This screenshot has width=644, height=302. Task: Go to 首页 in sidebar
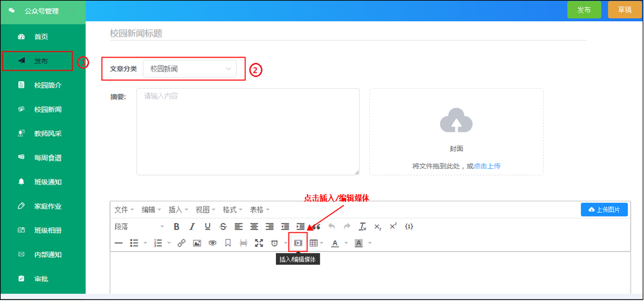click(42, 37)
